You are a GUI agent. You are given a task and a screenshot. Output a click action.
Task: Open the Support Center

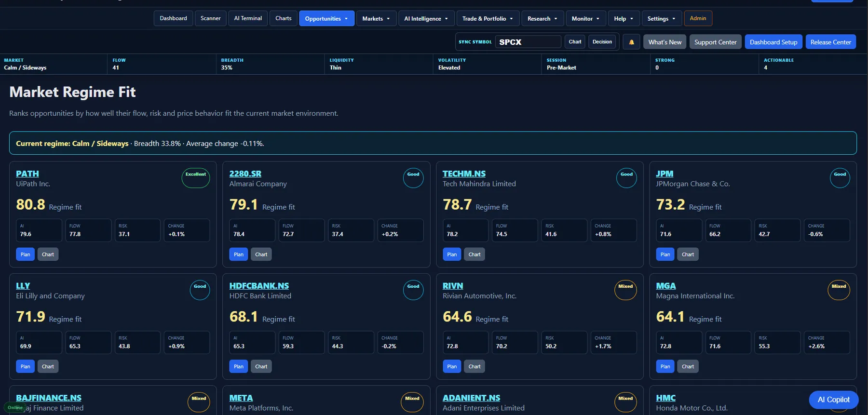[715, 42]
